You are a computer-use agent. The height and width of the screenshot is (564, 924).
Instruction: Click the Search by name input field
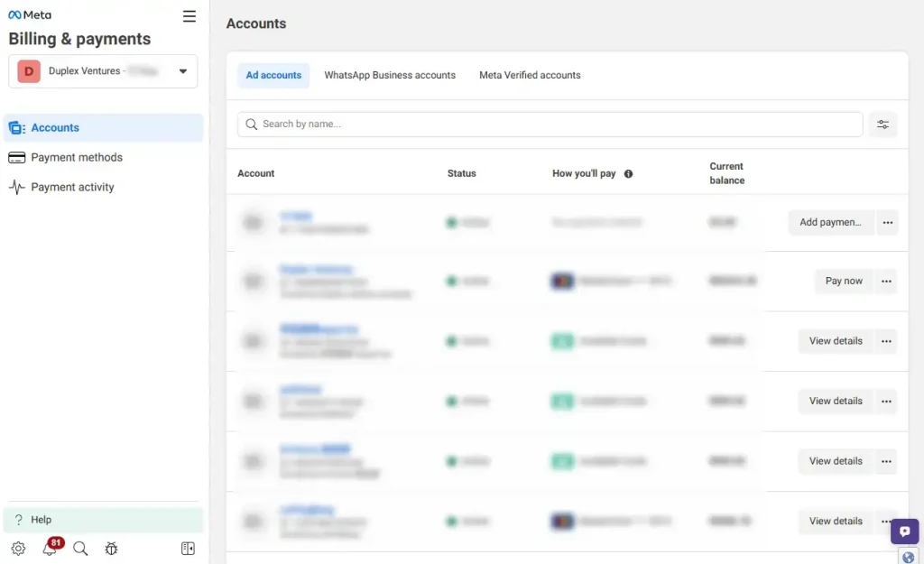pos(550,125)
